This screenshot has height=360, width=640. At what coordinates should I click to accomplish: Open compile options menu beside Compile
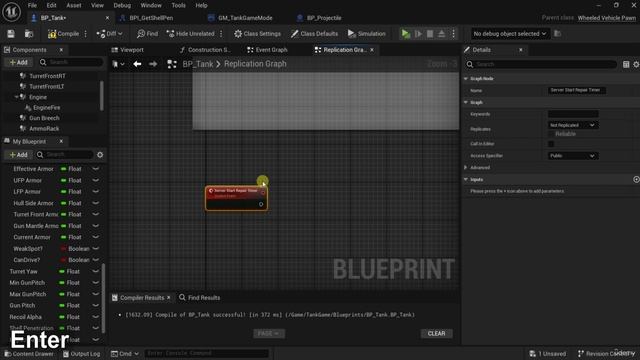point(86,34)
